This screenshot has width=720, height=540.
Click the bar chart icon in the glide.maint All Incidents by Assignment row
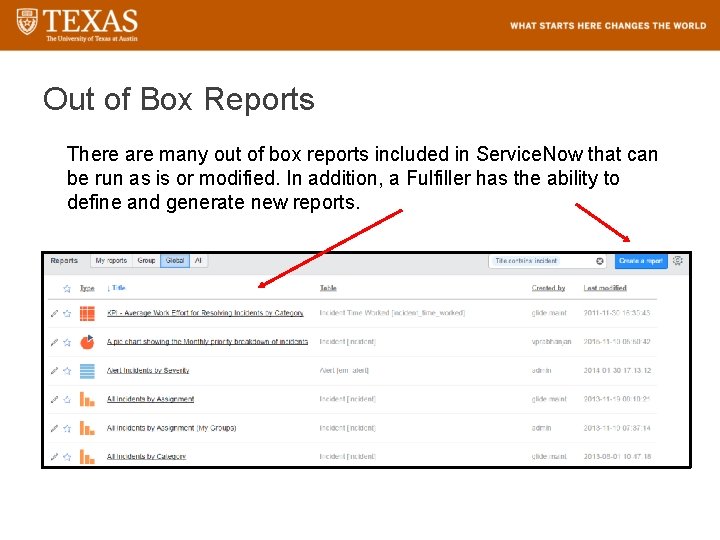pyautogui.click(x=87, y=399)
